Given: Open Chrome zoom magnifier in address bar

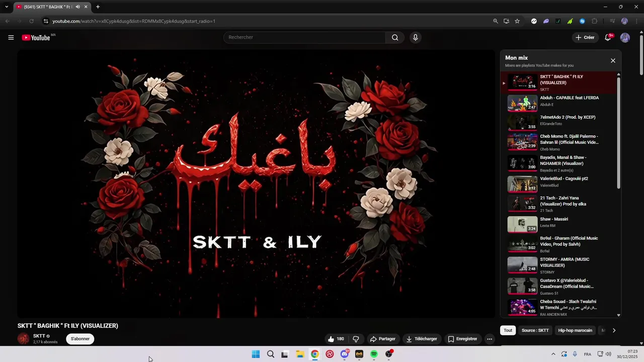Looking at the screenshot, I should pyautogui.click(x=496, y=21).
